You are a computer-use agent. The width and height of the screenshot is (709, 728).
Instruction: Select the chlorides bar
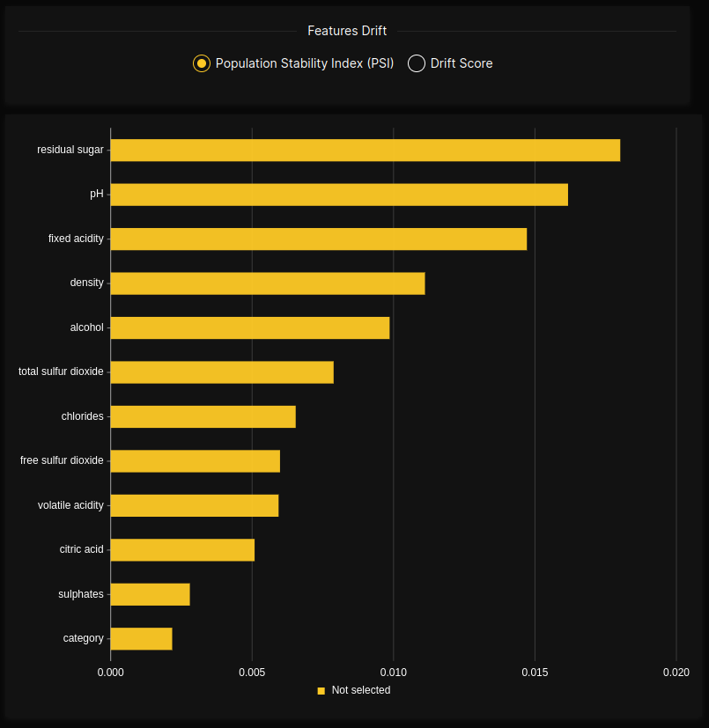pyautogui.click(x=203, y=416)
